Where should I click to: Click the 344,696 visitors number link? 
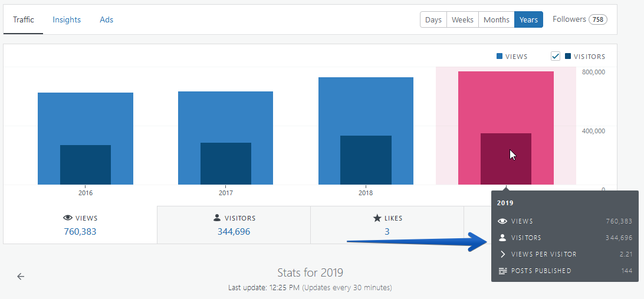pos(234,232)
